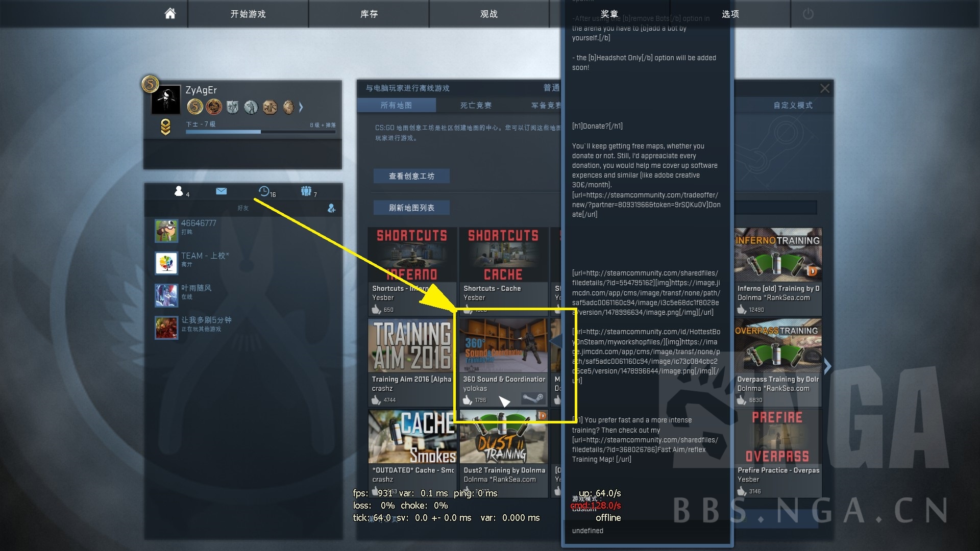Click the 所有地图 tab filter
The image size is (980, 551).
point(398,105)
